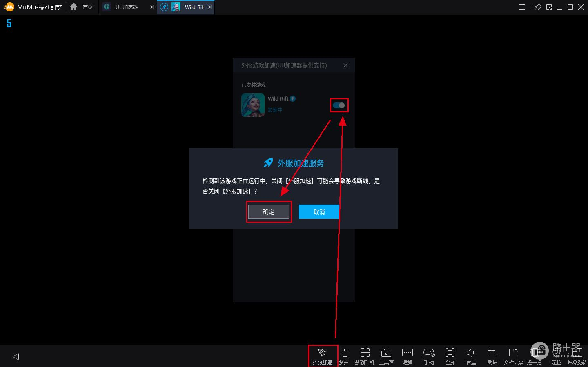Open the MuMu hamburger menu
Image resolution: width=588 pixels, height=367 pixels.
coord(522,7)
